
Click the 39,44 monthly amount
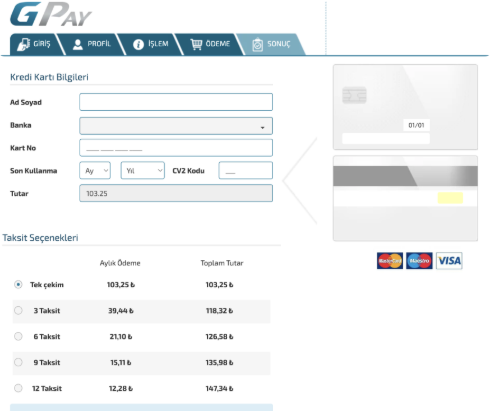point(121,311)
